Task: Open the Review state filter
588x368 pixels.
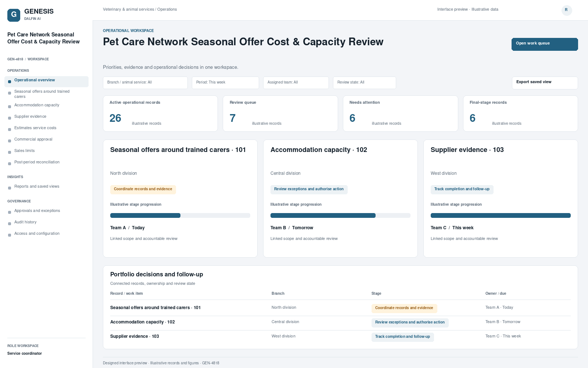Action: (364, 83)
